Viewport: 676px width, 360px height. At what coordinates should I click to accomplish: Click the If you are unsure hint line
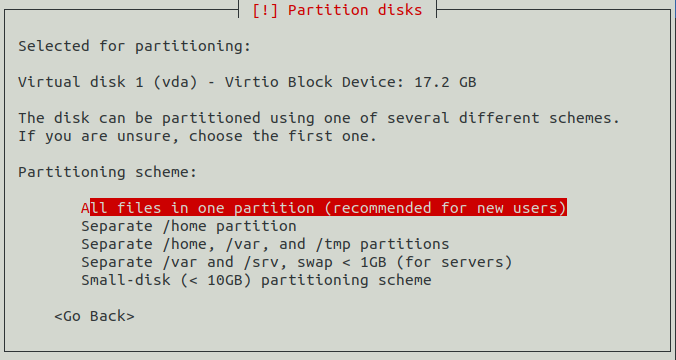pyautogui.click(x=197, y=136)
